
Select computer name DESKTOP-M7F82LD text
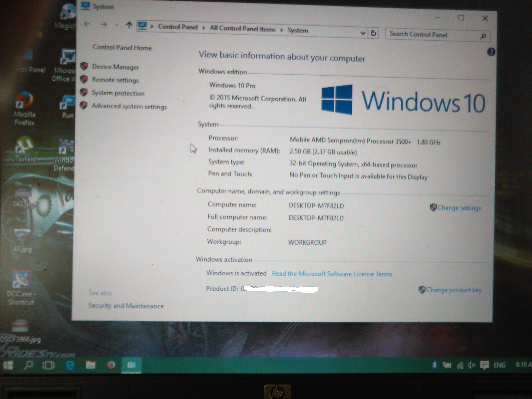pos(316,206)
